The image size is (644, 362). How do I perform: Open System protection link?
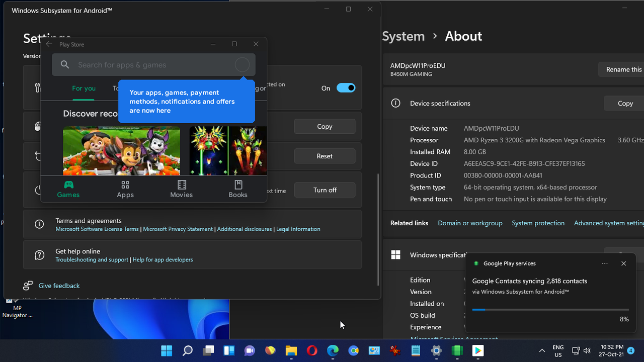(x=538, y=223)
